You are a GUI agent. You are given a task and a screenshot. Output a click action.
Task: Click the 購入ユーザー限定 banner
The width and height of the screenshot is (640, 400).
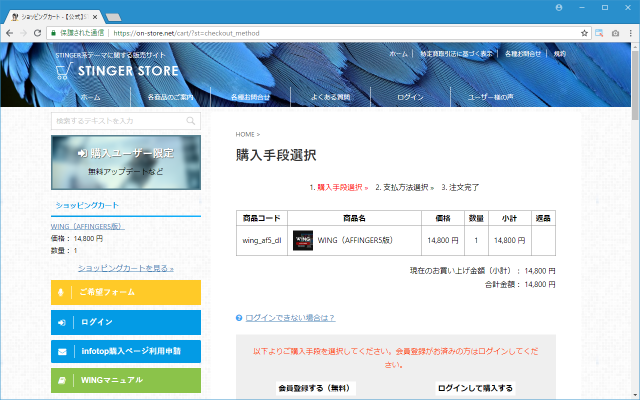click(x=126, y=162)
